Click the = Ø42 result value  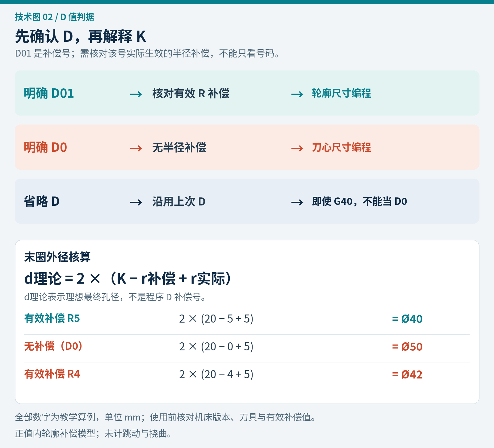(407, 374)
